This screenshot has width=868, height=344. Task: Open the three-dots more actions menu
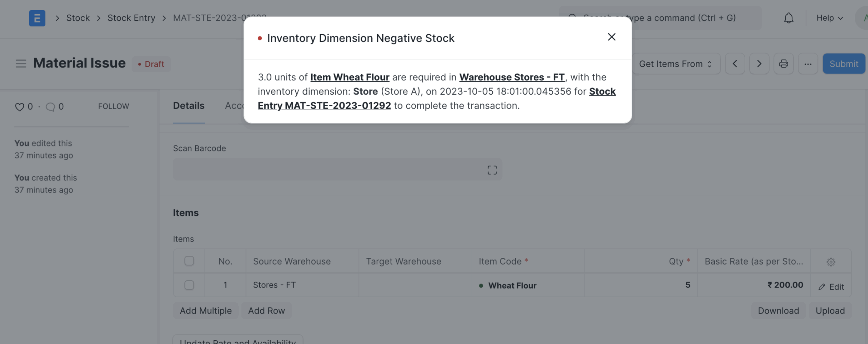click(x=808, y=64)
